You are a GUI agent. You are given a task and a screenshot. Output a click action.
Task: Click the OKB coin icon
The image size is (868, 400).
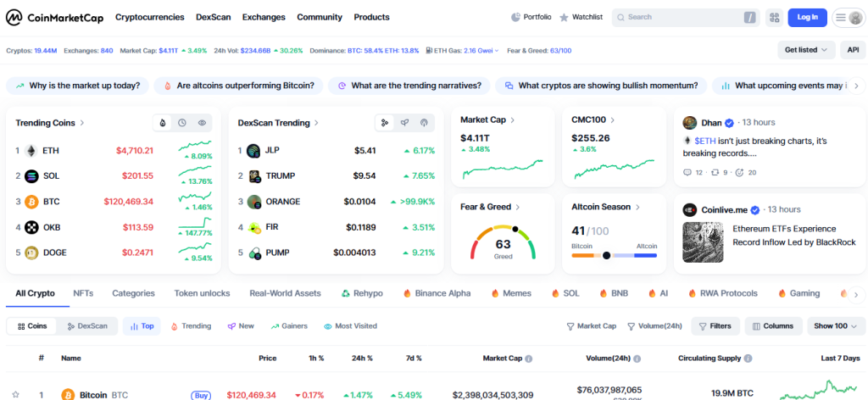coord(31,227)
